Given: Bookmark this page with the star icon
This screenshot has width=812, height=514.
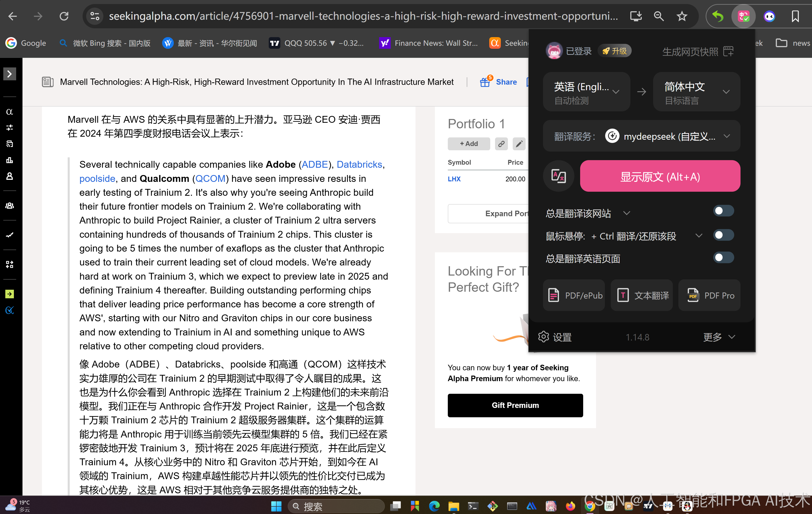Looking at the screenshot, I should pyautogui.click(x=682, y=16).
